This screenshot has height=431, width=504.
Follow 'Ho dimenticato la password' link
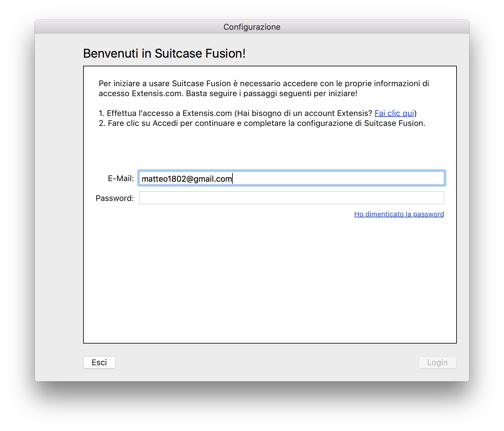pyautogui.click(x=399, y=214)
